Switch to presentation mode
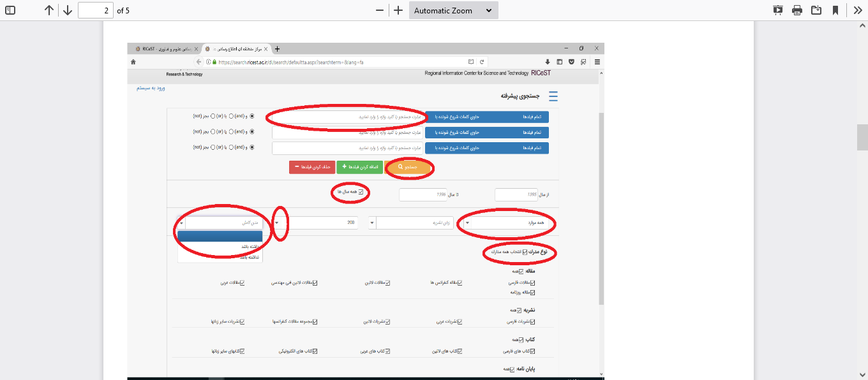 point(777,10)
